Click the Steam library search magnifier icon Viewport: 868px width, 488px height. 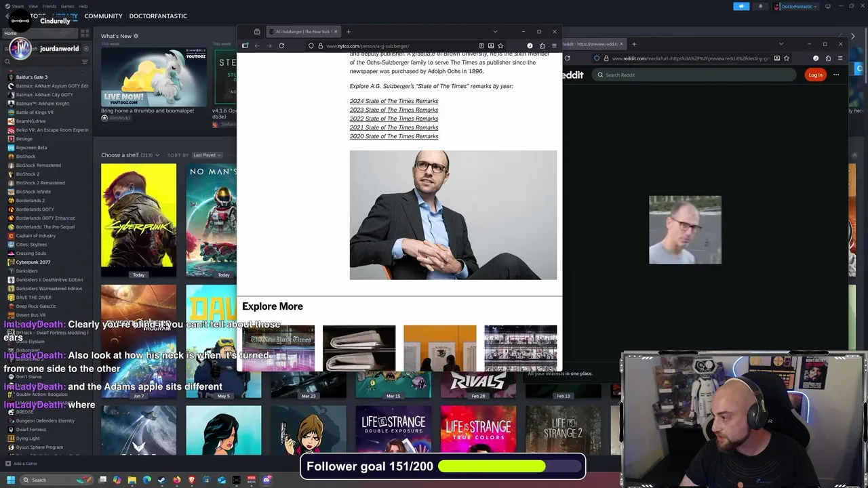click(7, 62)
